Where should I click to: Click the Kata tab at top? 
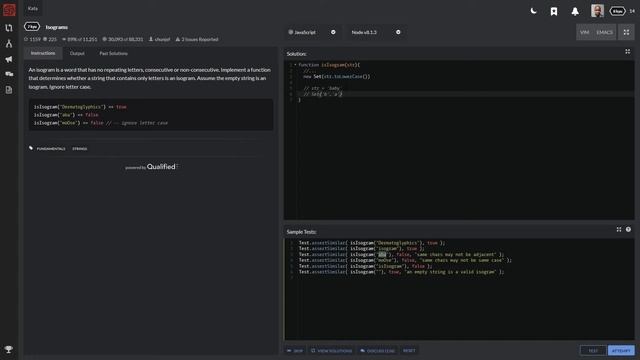tap(33, 9)
